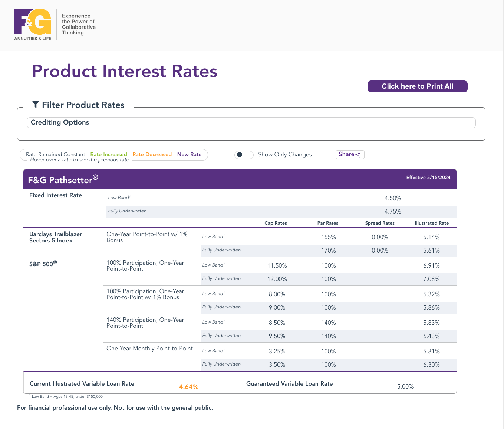Click the 155% par rate value
The height and width of the screenshot is (429, 504).
(329, 237)
